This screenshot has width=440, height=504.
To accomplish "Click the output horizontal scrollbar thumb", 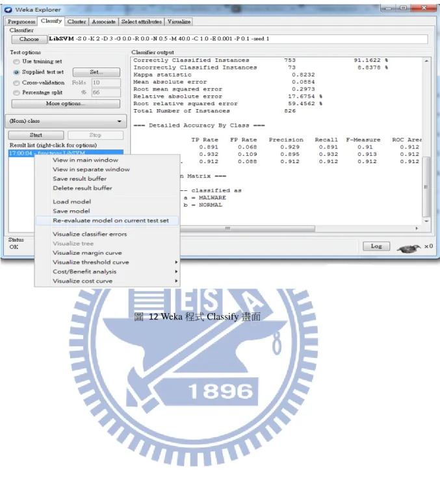I will (x=248, y=228).
